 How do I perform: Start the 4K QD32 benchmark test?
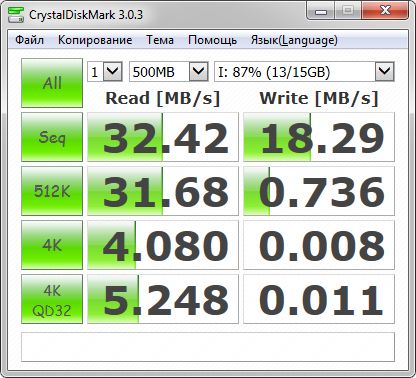52,299
